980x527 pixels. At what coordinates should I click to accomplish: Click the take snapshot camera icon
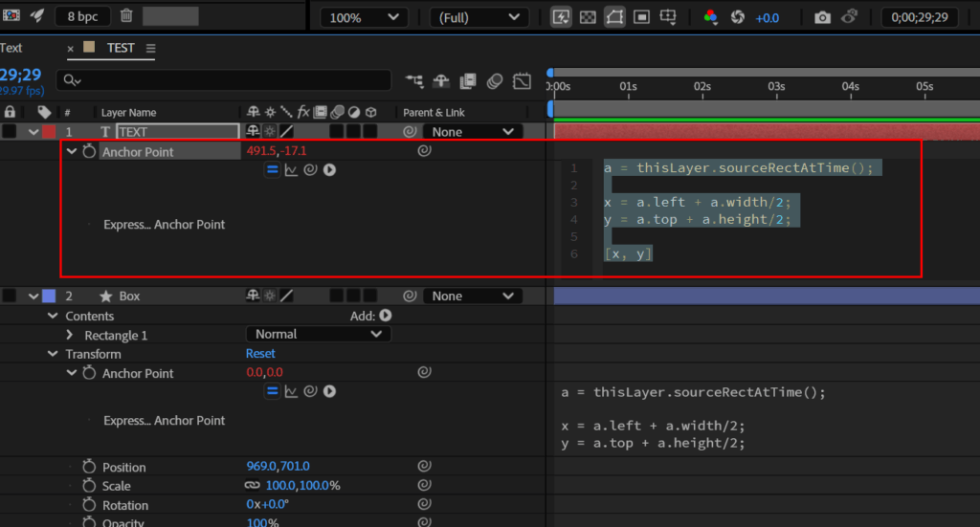click(x=822, y=17)
